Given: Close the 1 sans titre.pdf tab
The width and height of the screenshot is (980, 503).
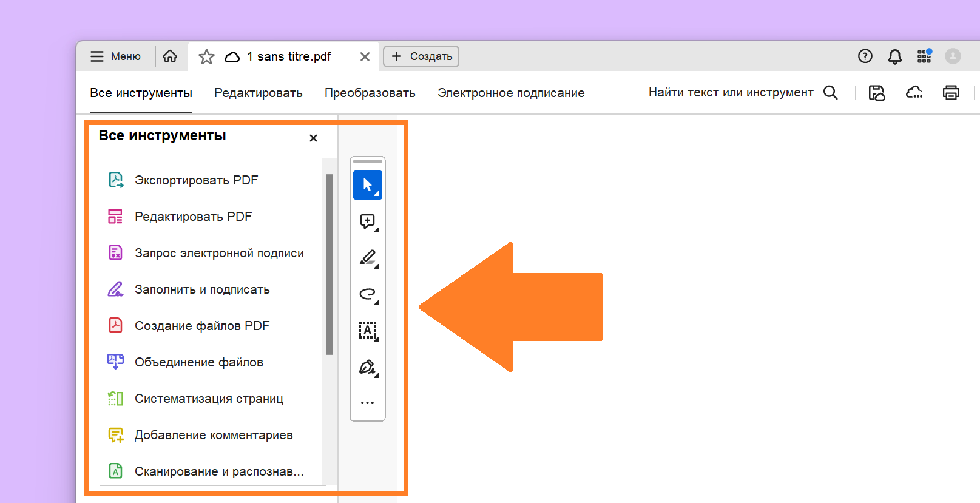Looking at the screenshot, I should [365, 56].
